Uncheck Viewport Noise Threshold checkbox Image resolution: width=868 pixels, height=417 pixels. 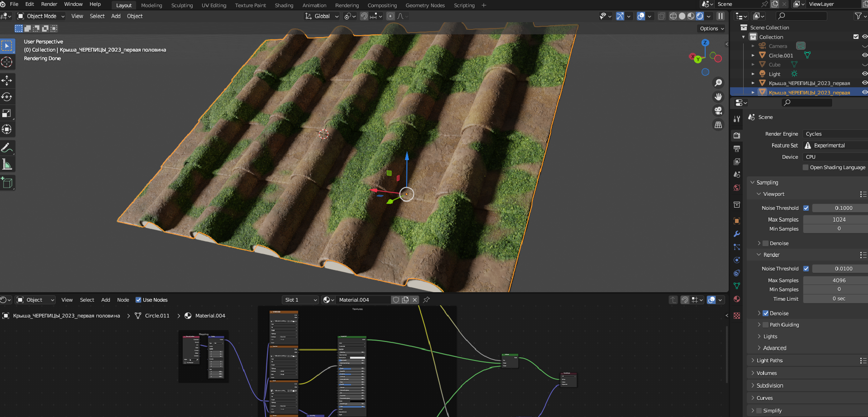806,208
